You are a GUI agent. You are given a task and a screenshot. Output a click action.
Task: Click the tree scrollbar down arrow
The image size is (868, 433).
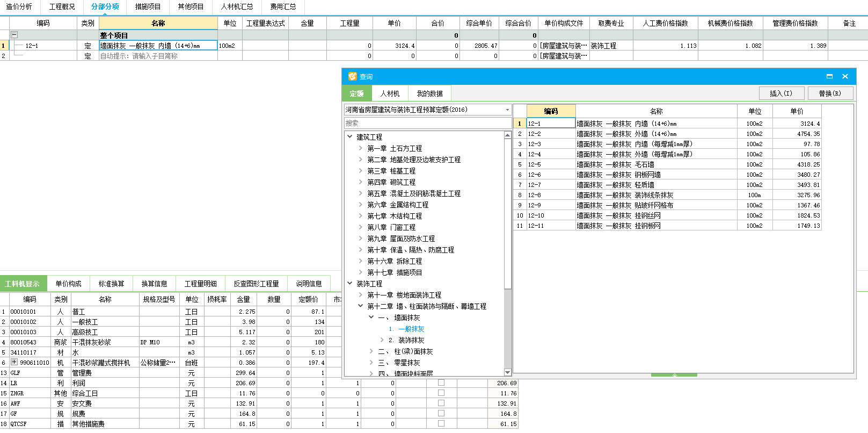tap(508, 372)
